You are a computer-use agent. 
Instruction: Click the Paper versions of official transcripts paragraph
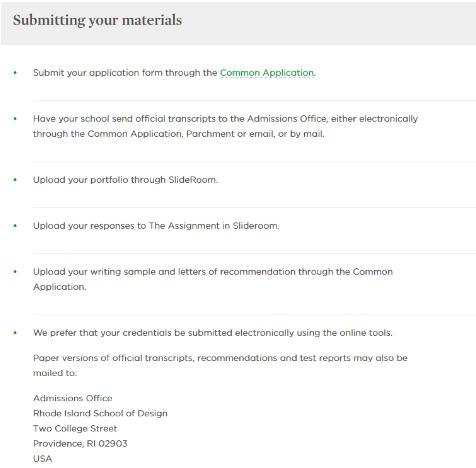click(220, 365)
